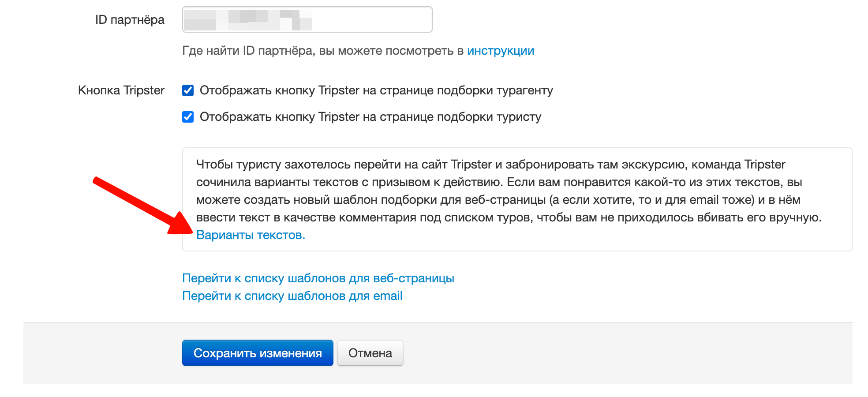Click label text 'Отображать кнопку Tripster на странице подборки туристу'
Image resolution: width=868 pixels, height=397 pixels.
coord(370,117)
